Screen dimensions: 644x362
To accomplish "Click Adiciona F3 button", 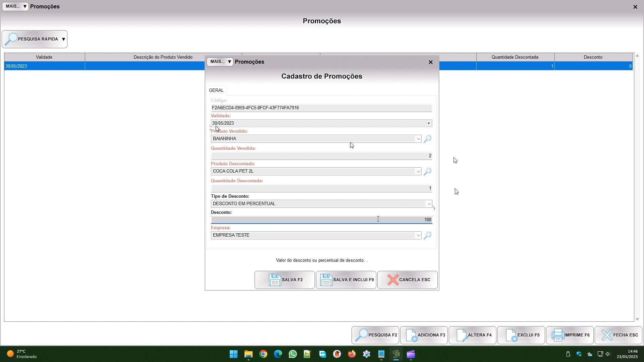I will coord(424,335).
